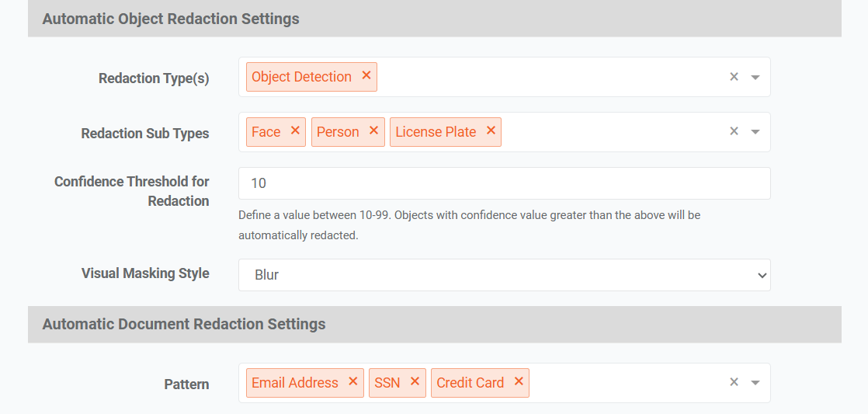The height and width of the screenshot is (414, 868).
Task: Expand the Pattern dropdown arrow
Action: coord(755,383)
